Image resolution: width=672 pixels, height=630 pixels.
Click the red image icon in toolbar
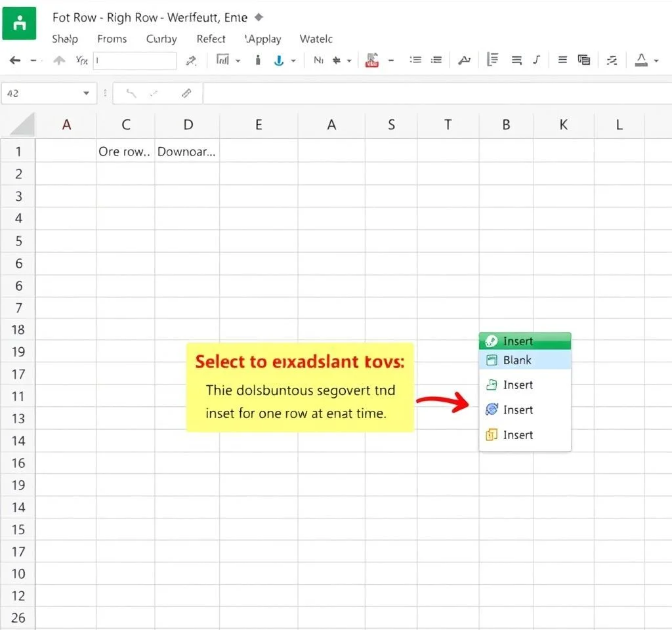tap(372, 60)
